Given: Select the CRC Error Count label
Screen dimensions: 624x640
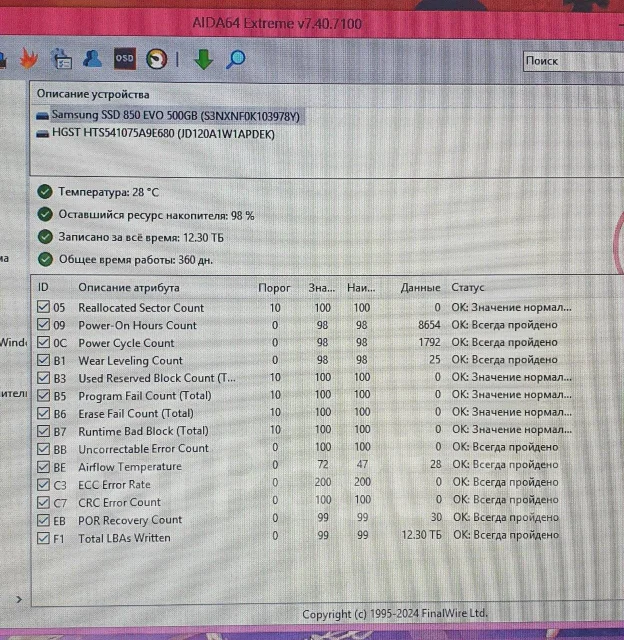Looking at the screenshot, I should point(120,502).
